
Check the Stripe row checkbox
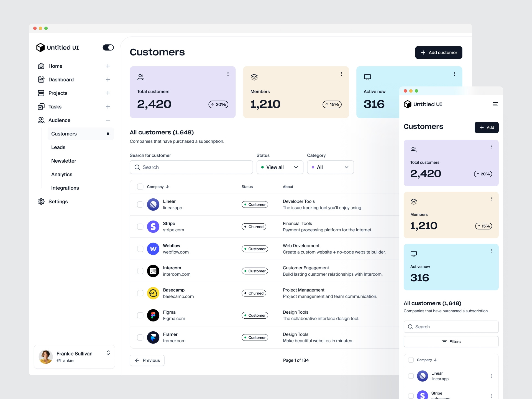140,227
